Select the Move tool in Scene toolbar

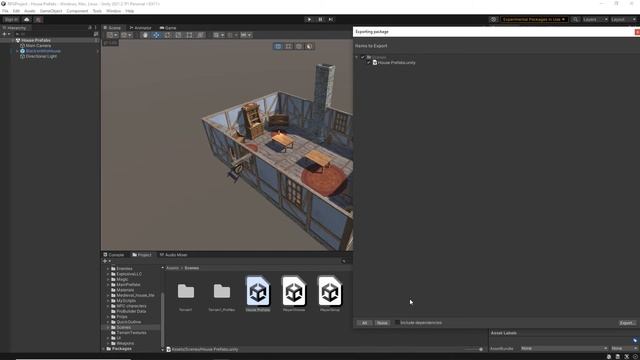tap(156, 35)
